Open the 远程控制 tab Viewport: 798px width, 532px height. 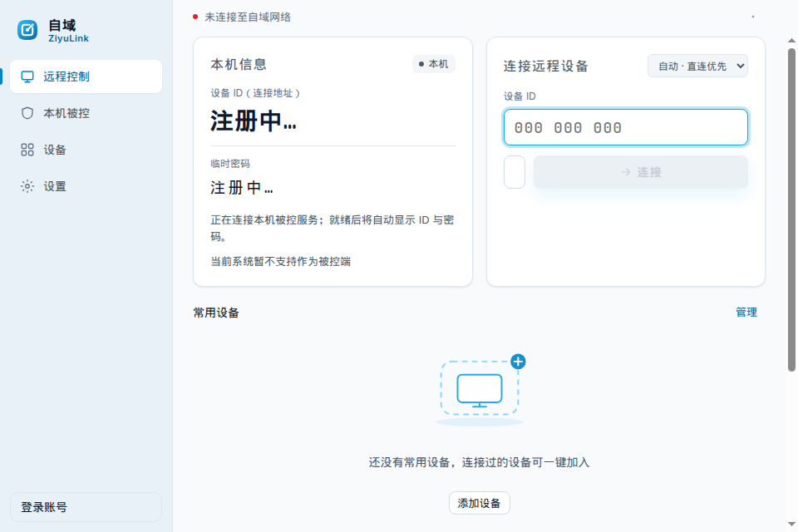tap(86, 76)
